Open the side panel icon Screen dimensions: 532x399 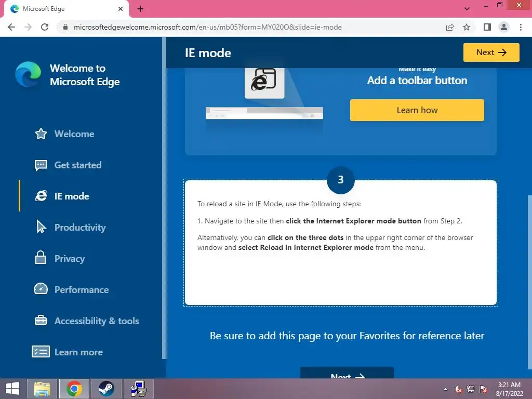(x=487, y=27)
